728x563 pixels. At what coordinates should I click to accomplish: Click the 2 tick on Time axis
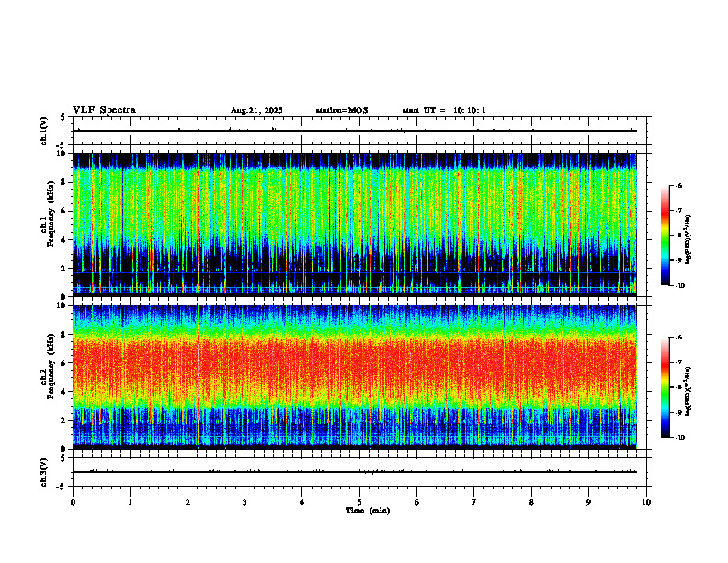pos(188,502)
